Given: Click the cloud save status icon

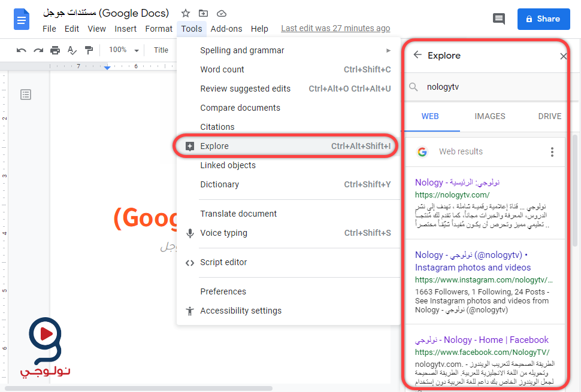Looking at the screenshot, I should coord(222,14).
